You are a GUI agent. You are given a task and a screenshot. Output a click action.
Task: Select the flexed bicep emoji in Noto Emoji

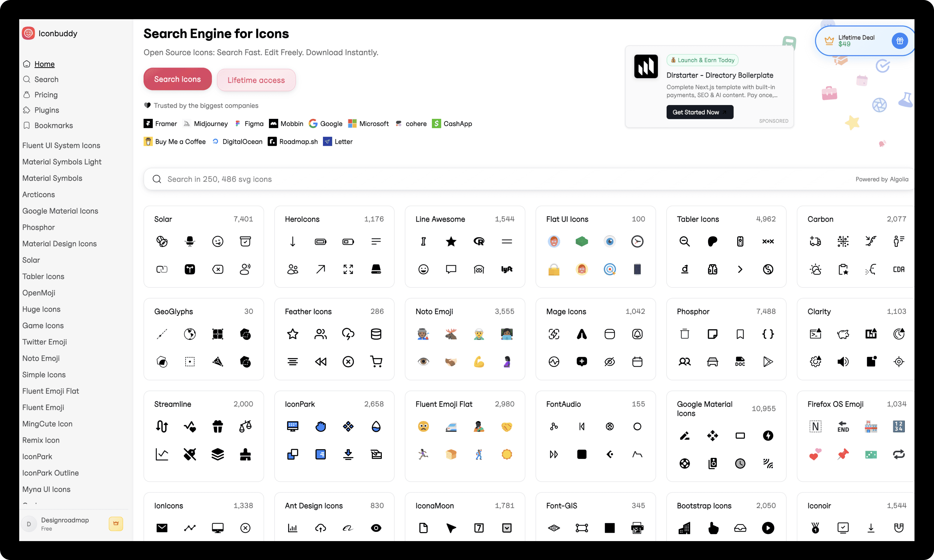tap(479, 362)
